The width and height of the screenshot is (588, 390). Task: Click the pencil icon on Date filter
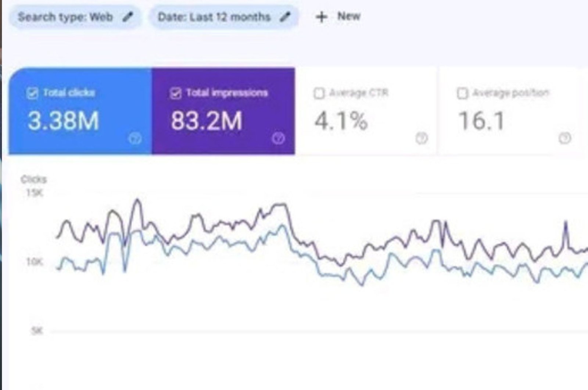[285, 17]
